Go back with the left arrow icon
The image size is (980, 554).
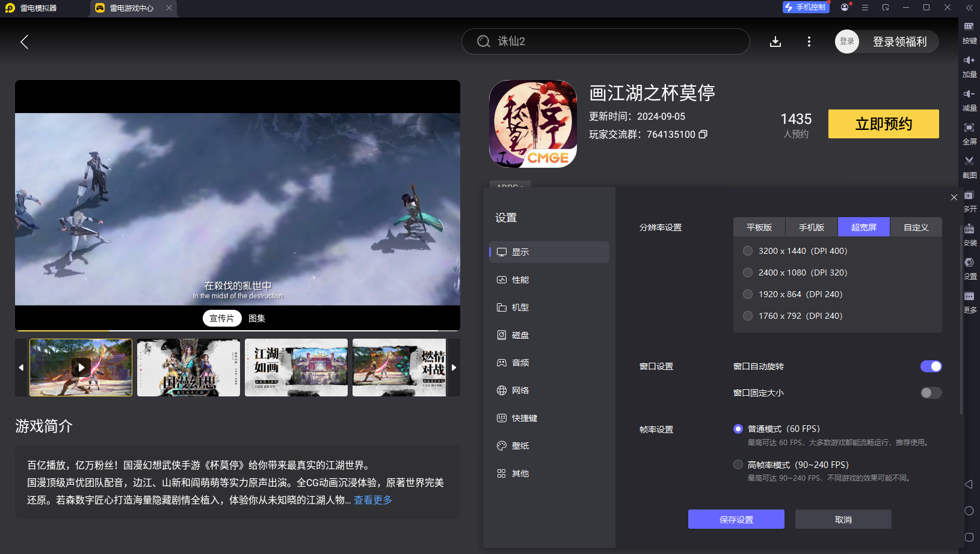[24, 42]
